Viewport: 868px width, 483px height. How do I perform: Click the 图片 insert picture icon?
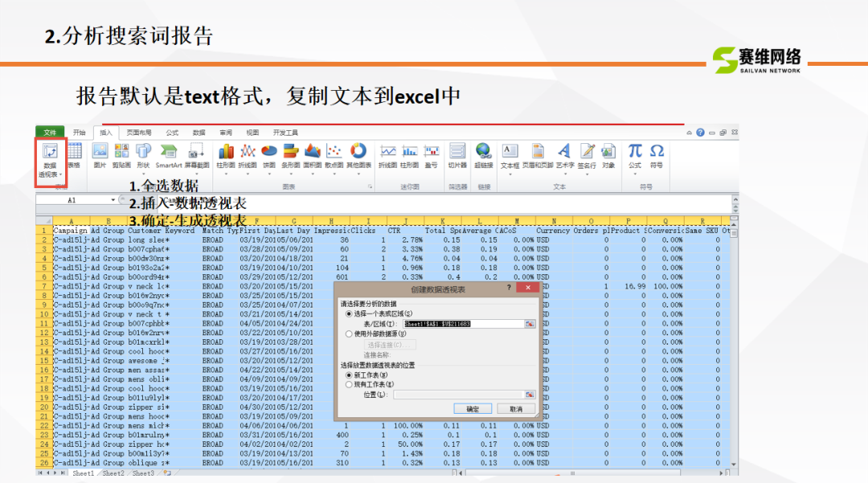[100, 151]
